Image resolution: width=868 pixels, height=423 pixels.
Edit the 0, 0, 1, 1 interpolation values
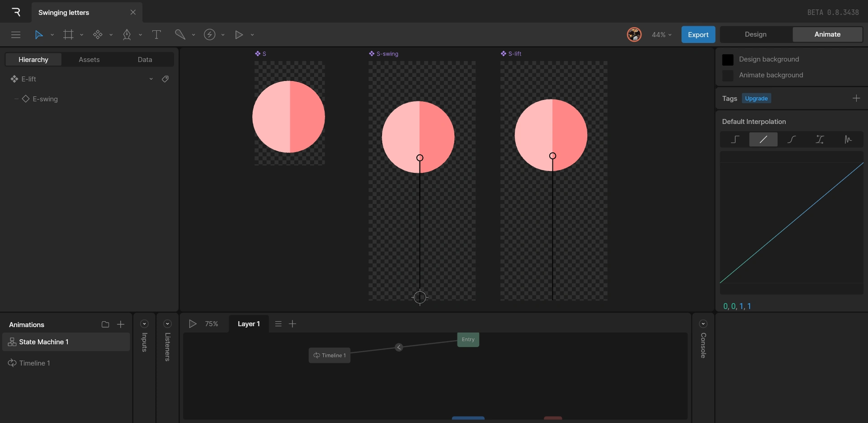click(x=737, y=306)
